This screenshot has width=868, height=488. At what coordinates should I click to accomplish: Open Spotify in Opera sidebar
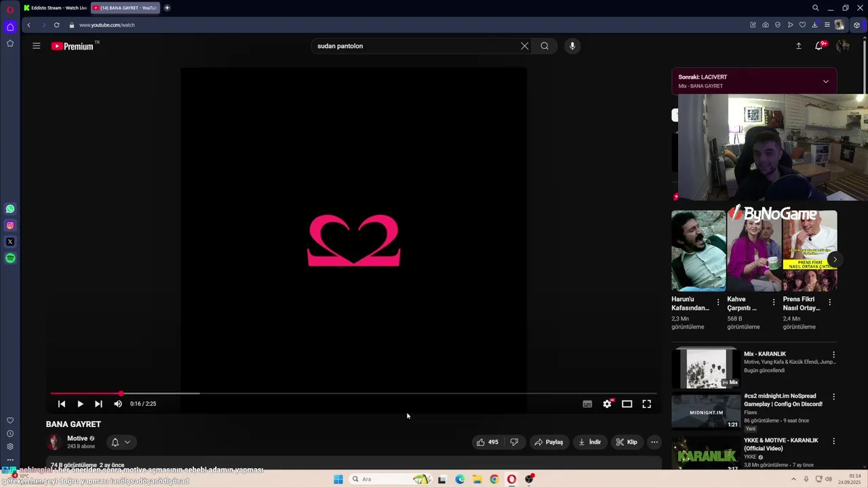10,258
